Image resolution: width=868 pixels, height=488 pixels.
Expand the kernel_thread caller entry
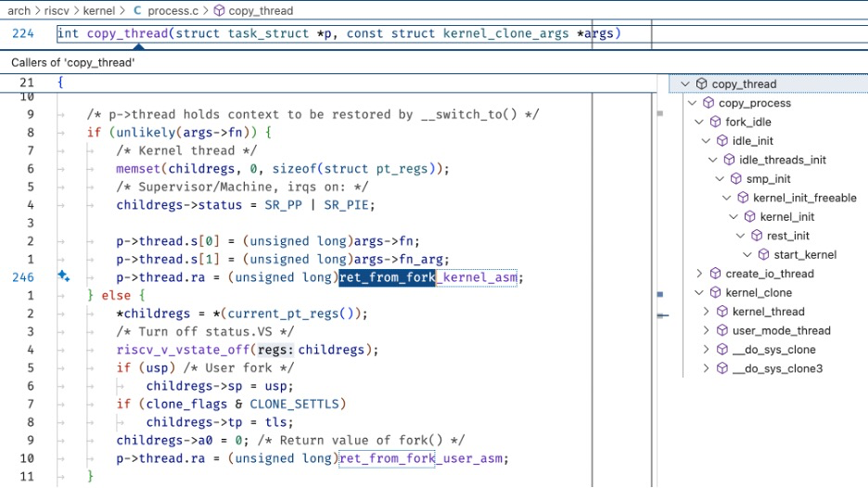(x=707, y=312)
